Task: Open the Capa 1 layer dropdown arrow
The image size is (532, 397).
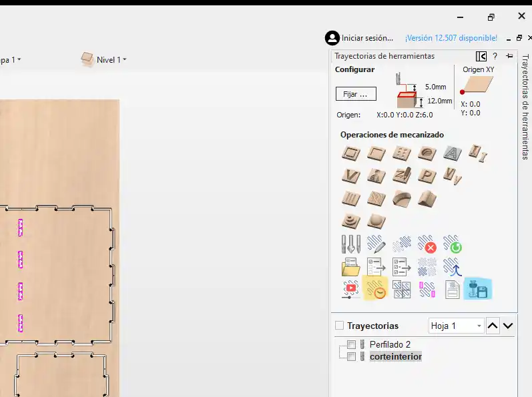Action: (x=19, y=59)
